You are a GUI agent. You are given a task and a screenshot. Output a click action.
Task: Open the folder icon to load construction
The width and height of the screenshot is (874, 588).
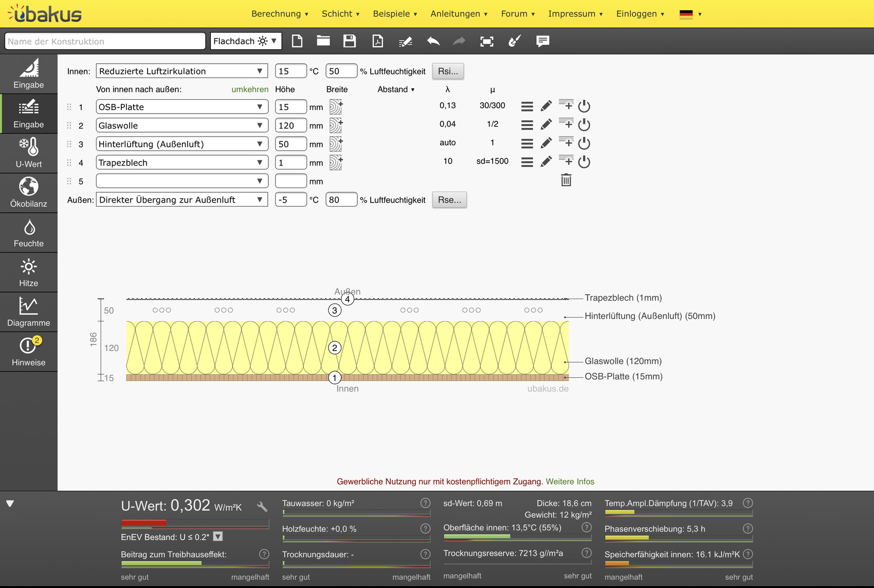[x=323, y=41]
